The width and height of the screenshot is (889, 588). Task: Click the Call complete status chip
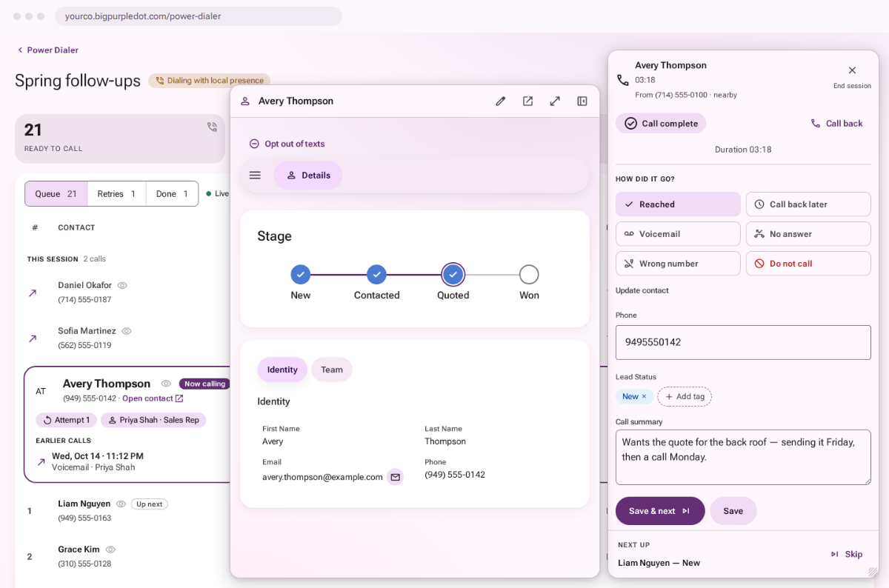click(x=661, y=124)
